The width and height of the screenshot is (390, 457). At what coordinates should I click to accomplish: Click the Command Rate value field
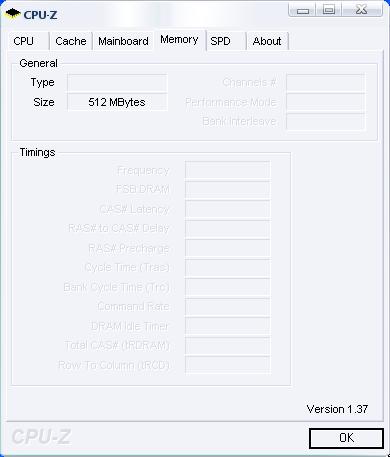click(227, 307)
